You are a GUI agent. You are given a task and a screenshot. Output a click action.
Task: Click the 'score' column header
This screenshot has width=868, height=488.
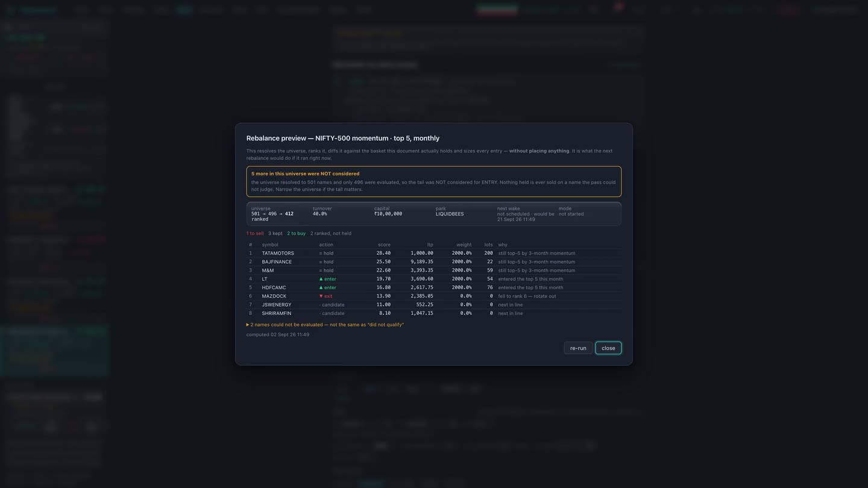tap(384, 245)
